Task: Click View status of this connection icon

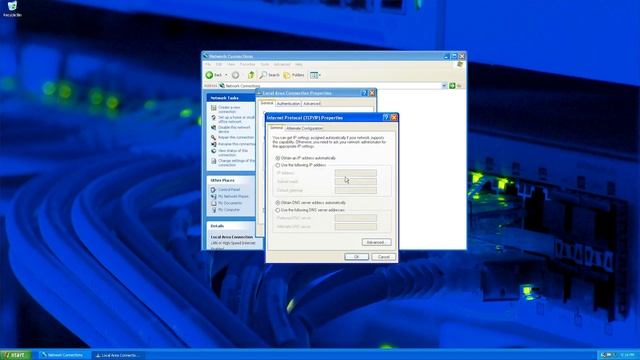Action: 213,151
